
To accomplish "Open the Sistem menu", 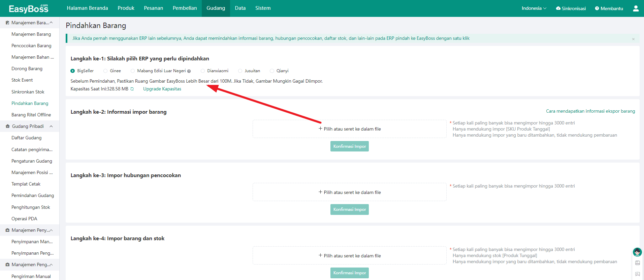I will click(263, 8).
